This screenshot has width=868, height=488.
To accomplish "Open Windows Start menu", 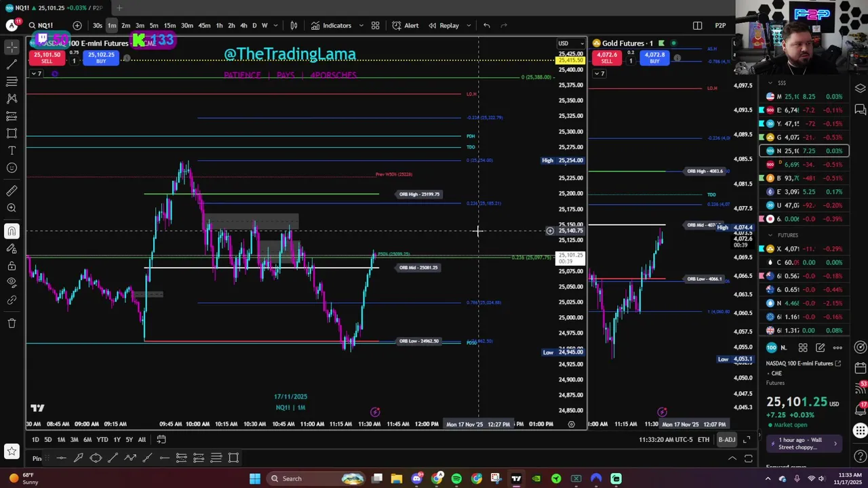I will click(255, 479).
